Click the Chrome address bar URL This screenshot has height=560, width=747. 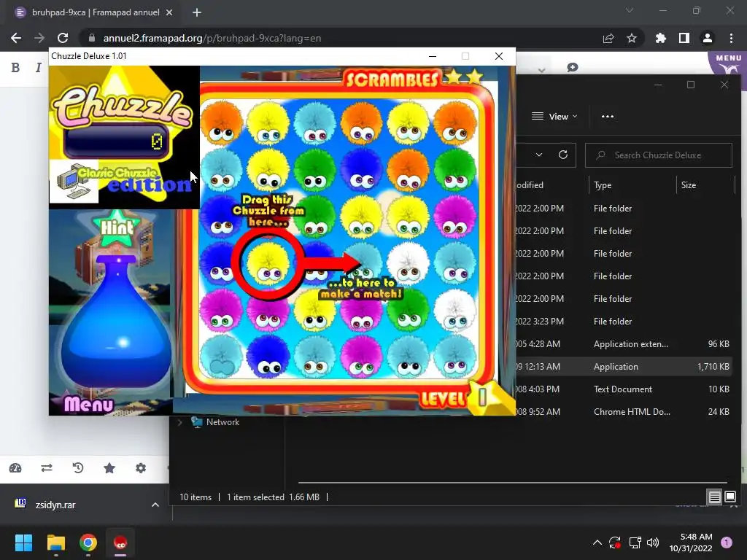point(212,38)
